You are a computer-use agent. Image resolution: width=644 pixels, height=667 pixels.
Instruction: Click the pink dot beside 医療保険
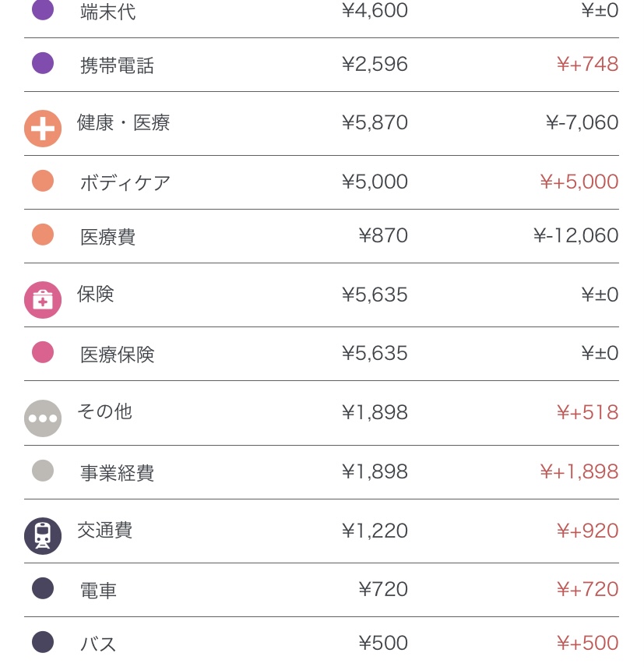(x=43, y=352)
